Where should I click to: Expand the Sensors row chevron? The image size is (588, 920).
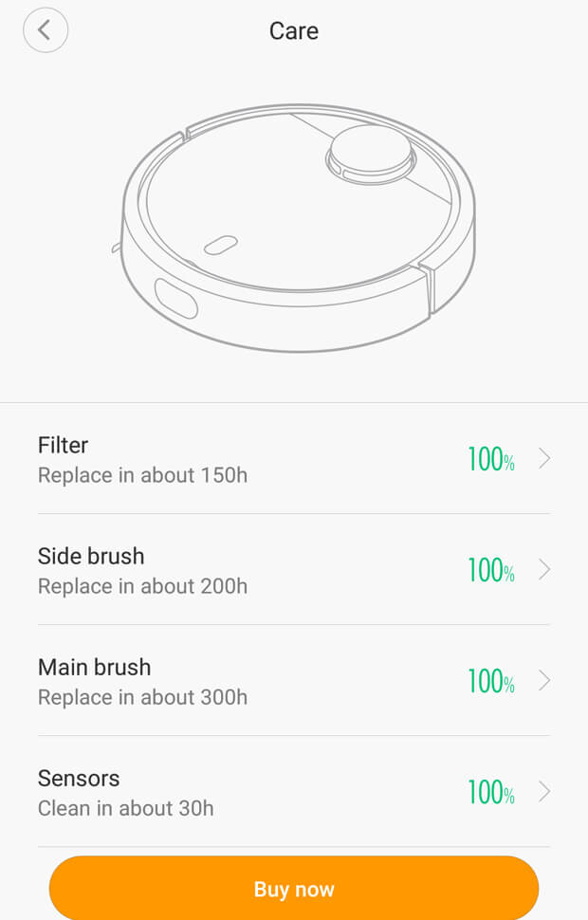coord(544,792)
